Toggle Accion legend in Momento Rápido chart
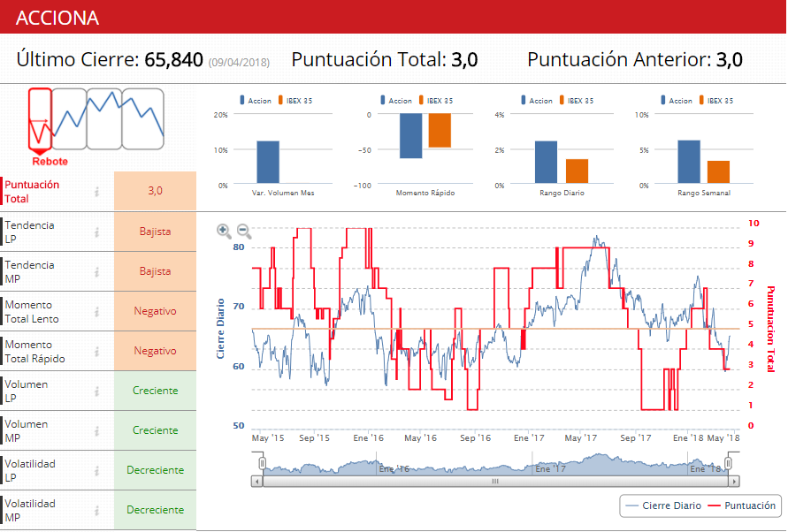The height and width of the screenshot is (532, 788). click(396, 101)
